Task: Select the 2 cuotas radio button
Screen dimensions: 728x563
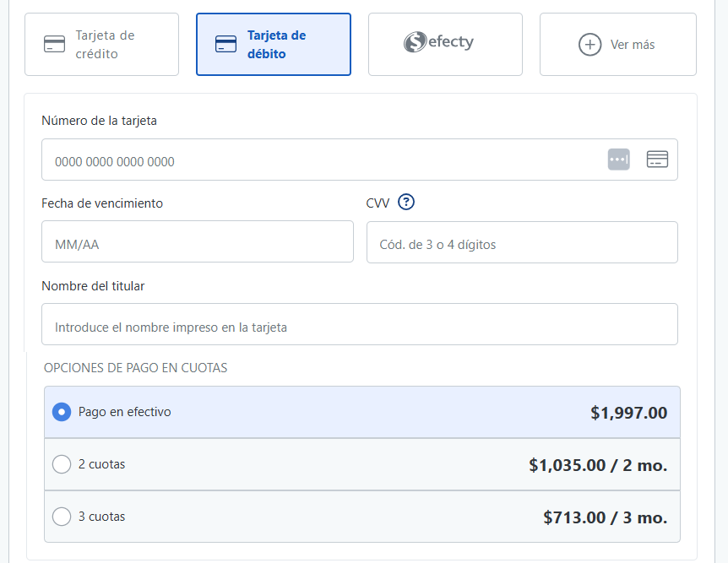Action: (62, 464)
